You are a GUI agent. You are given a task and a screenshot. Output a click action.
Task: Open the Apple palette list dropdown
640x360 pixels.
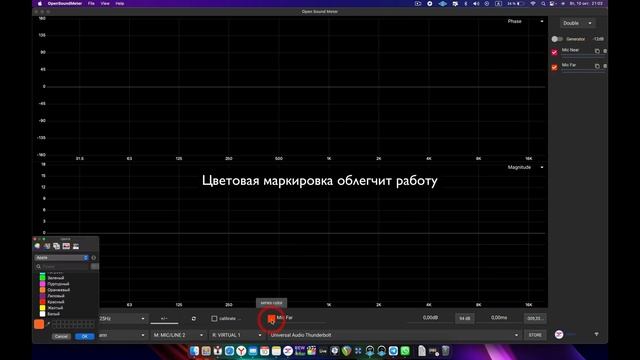pos(62,258)
